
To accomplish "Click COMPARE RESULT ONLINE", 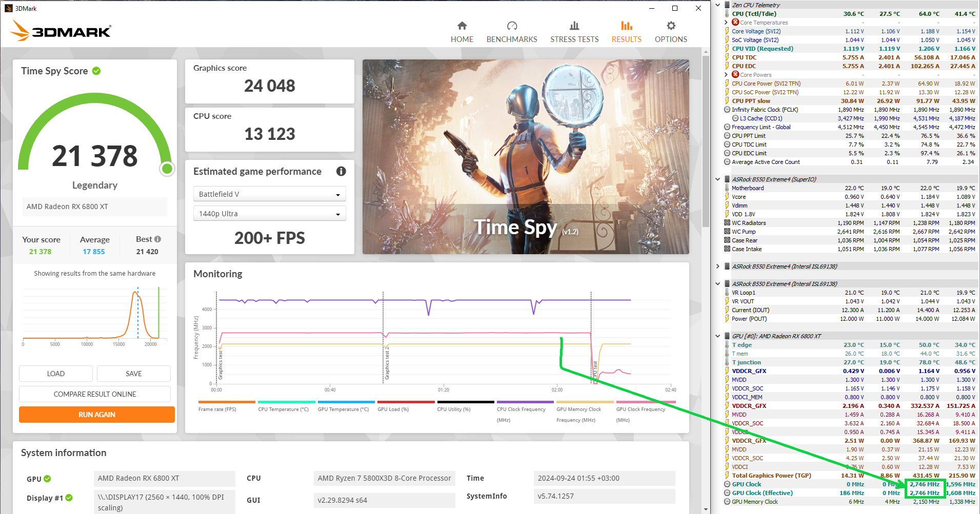I will 95,394.
